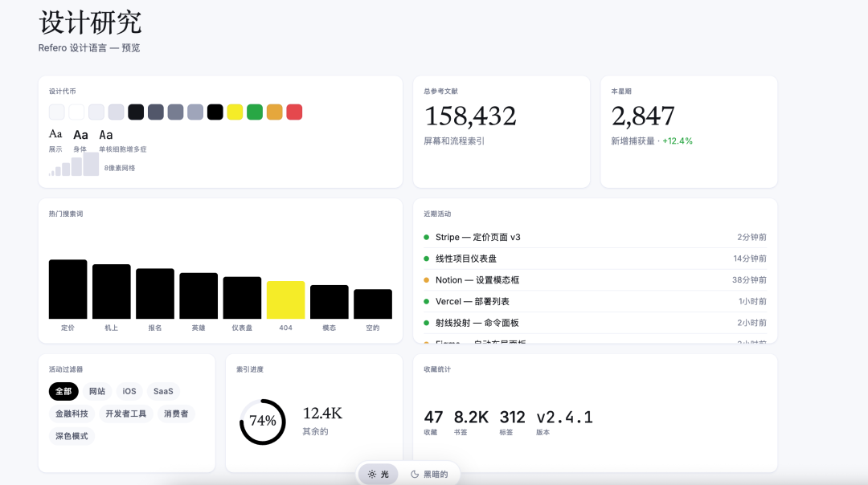Screen dimensions: 868x485
Task: Click the v2.4.1 版本 value
Action: point(564,417)
